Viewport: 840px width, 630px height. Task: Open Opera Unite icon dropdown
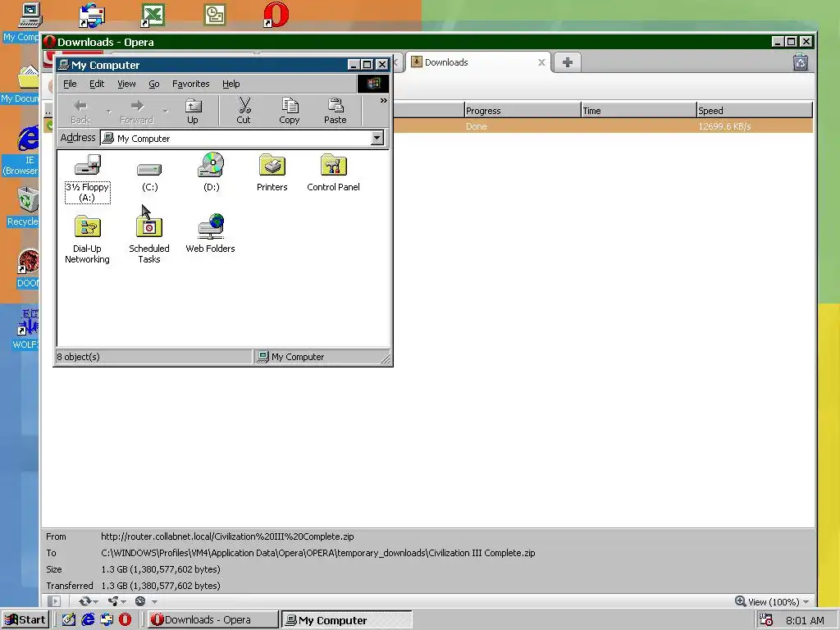point(116,601)
